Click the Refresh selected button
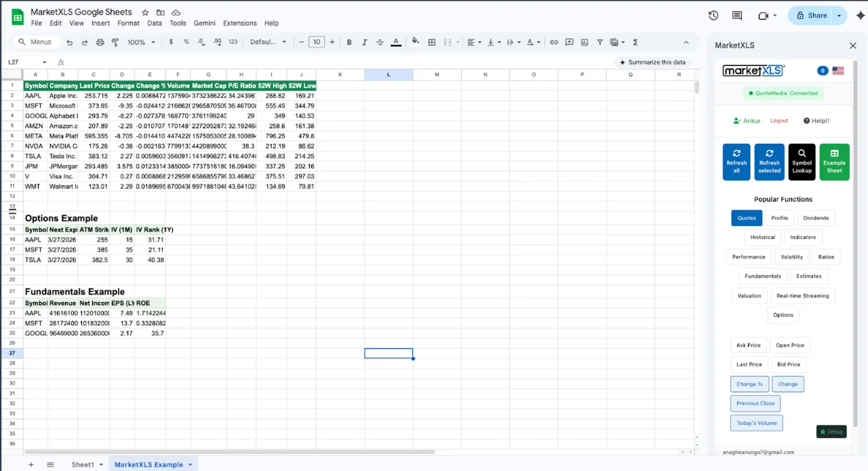Viewport: 868px width, 471px height. point(769,162)
